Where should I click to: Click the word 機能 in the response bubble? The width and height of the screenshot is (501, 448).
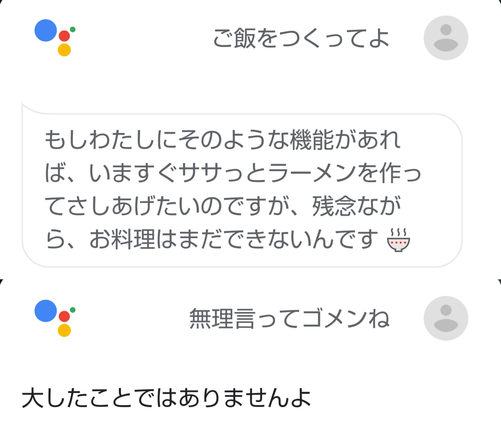[x=312, y=140]
